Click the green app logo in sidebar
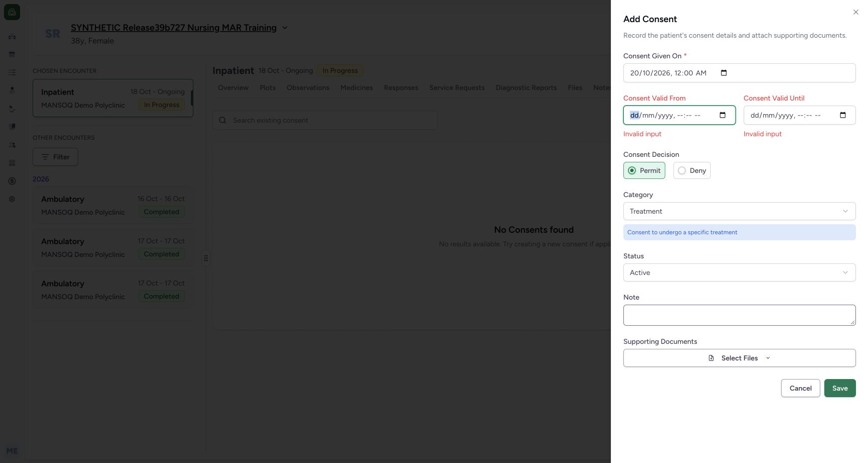 click(x=12, y=12)
